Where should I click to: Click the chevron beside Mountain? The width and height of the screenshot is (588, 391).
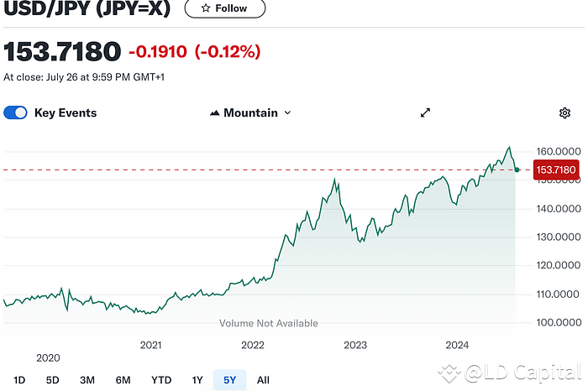[x=287, y=113]
